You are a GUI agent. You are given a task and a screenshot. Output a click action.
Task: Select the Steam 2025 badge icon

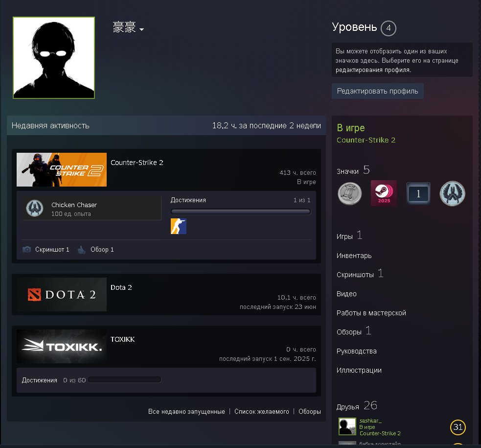coord(384,193)
